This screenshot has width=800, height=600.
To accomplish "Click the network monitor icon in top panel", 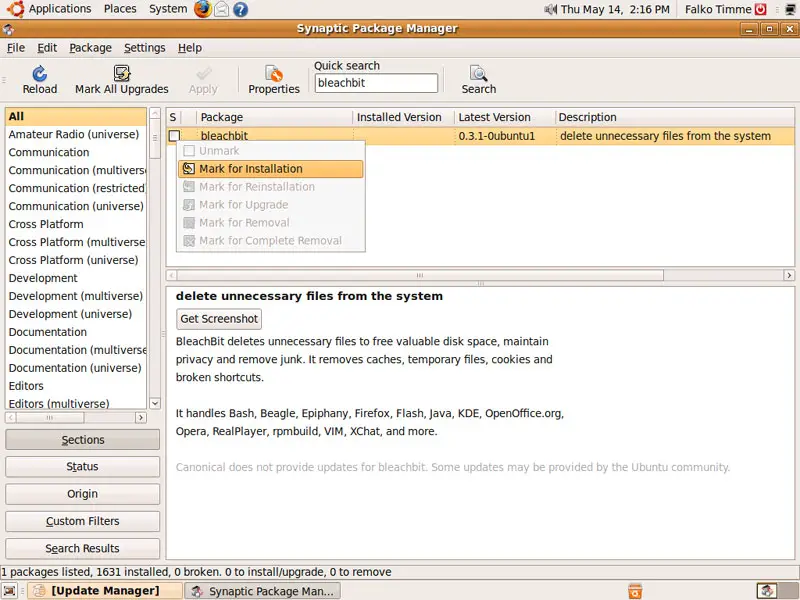I will point(790,9).
